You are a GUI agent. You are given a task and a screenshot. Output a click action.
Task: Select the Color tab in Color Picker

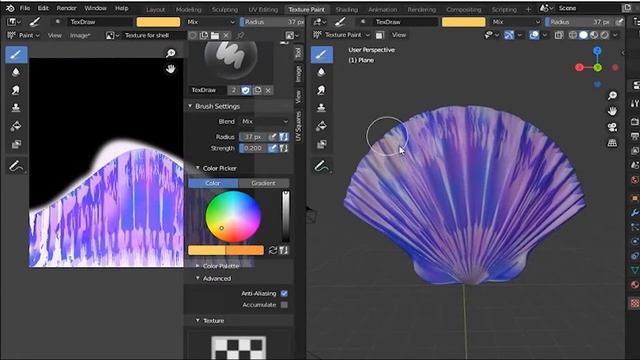213,183
